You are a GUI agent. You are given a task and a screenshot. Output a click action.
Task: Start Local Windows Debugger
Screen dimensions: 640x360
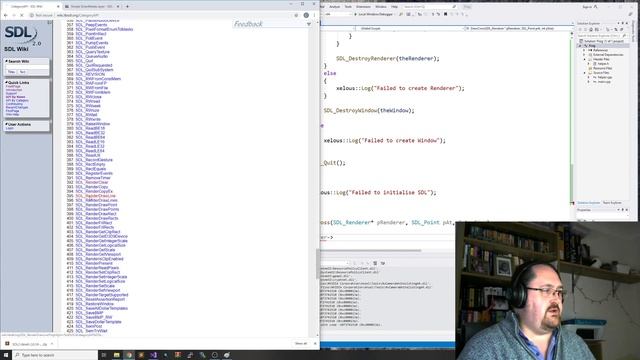click(x=373, y=14)
